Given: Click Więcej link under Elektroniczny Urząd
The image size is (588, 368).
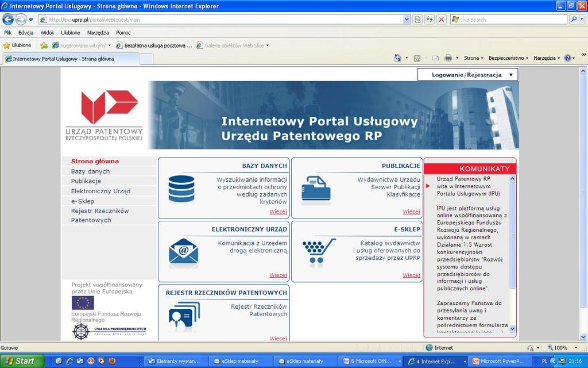Looking at the screenshot, I should pos(278,275).
